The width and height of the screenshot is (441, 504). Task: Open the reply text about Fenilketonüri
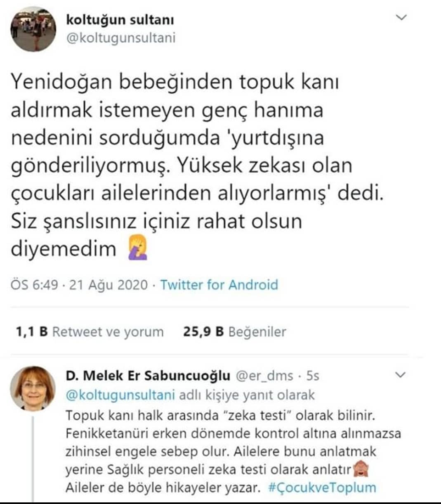pyautogui.click(x=233, y=451)
